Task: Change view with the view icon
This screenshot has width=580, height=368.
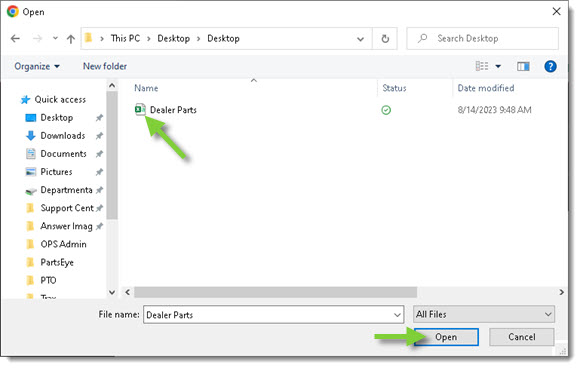Action: point(482,66)
